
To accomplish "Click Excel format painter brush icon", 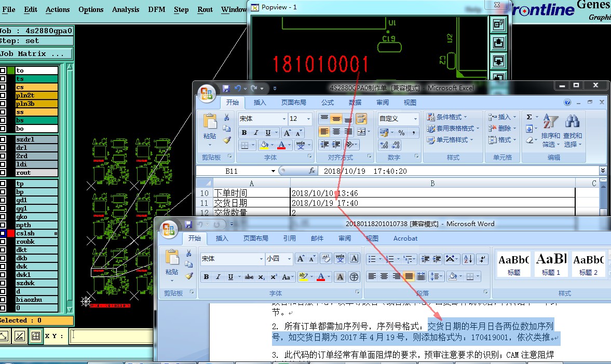I will pyautogui.click(x=227, y=139).
